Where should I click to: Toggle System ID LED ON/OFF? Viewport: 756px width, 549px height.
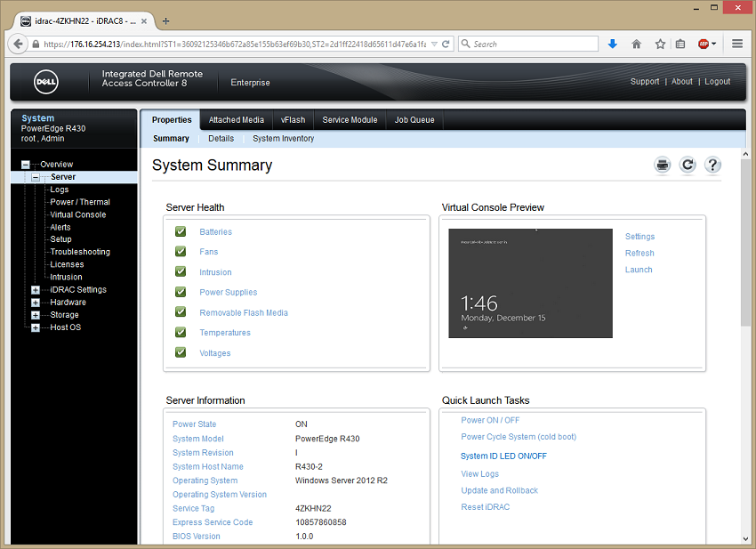click(x=503, y=456)
